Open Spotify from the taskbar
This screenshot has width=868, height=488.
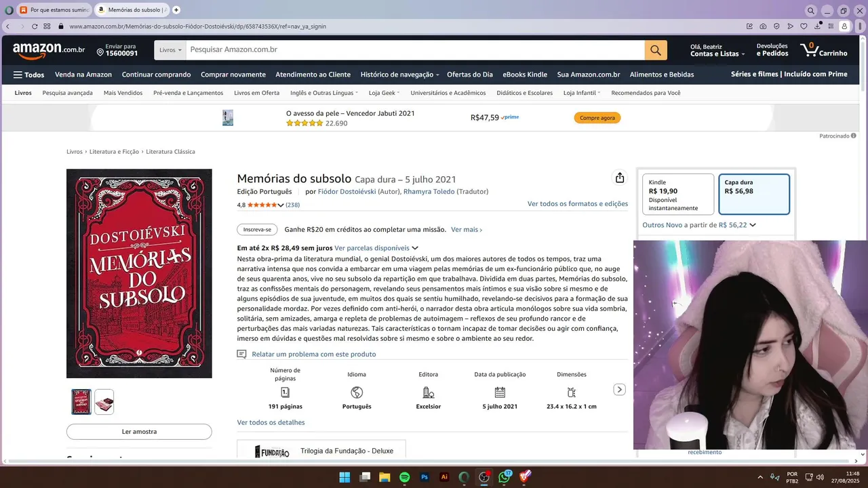[x=405, y=477]
